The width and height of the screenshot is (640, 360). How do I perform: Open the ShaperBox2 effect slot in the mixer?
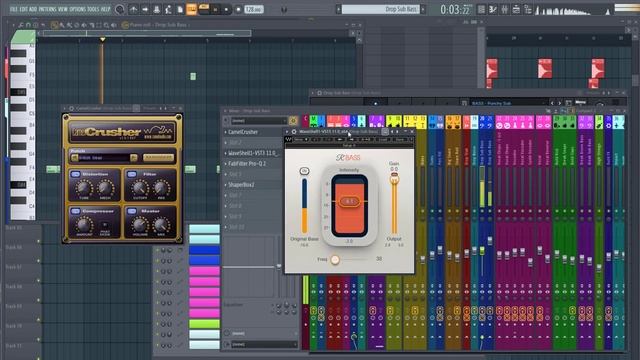coord(253,185)
